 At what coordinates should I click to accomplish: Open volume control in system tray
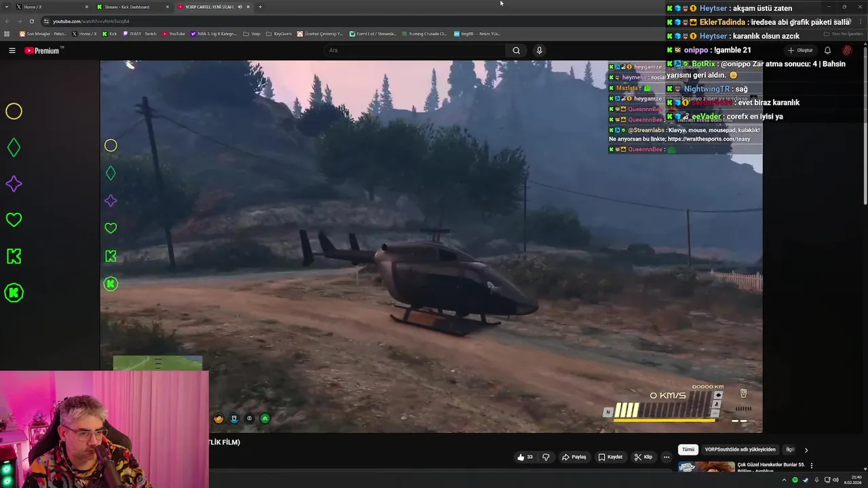pos(835,480)
